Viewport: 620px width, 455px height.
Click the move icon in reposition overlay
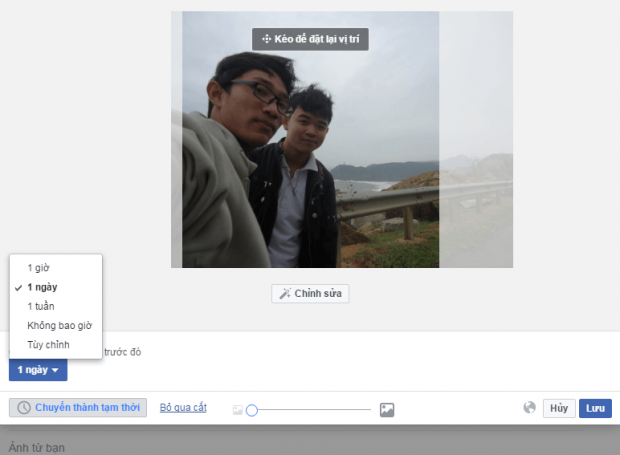[x=266, y=39]
